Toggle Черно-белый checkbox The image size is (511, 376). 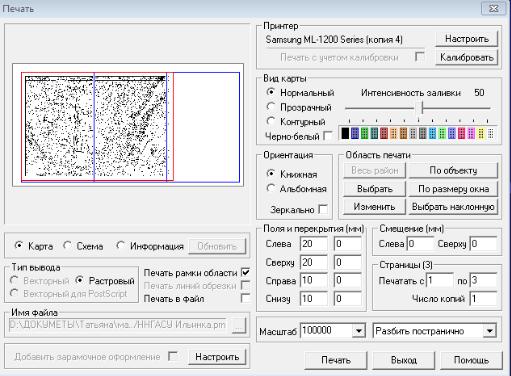point(328,136)
